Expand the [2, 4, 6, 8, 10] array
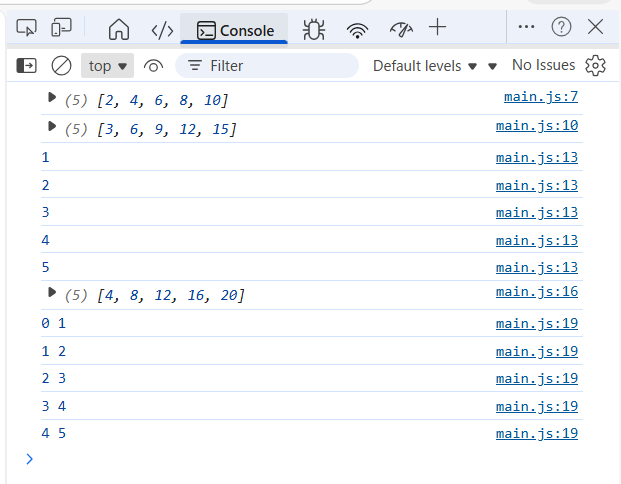This screenshot has width=621, height=484. 53,99
